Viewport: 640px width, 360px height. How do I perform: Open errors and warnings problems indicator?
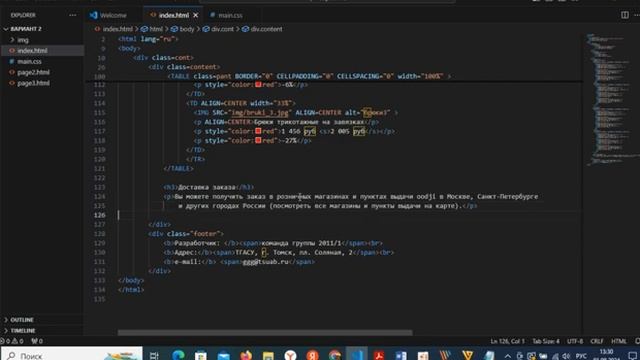point(12,341)
